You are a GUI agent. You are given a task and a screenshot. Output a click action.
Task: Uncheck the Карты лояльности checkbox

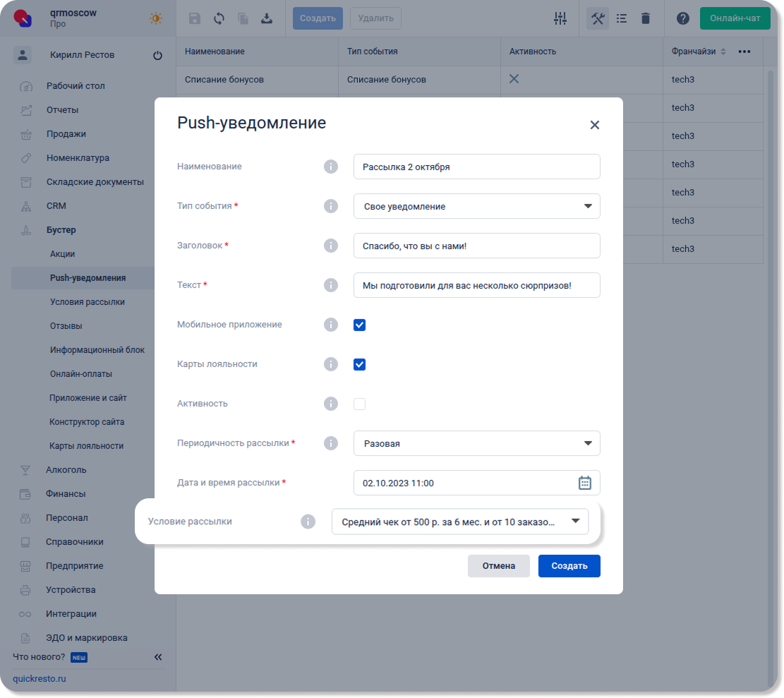pyautogui.click(x=359, y=364)
